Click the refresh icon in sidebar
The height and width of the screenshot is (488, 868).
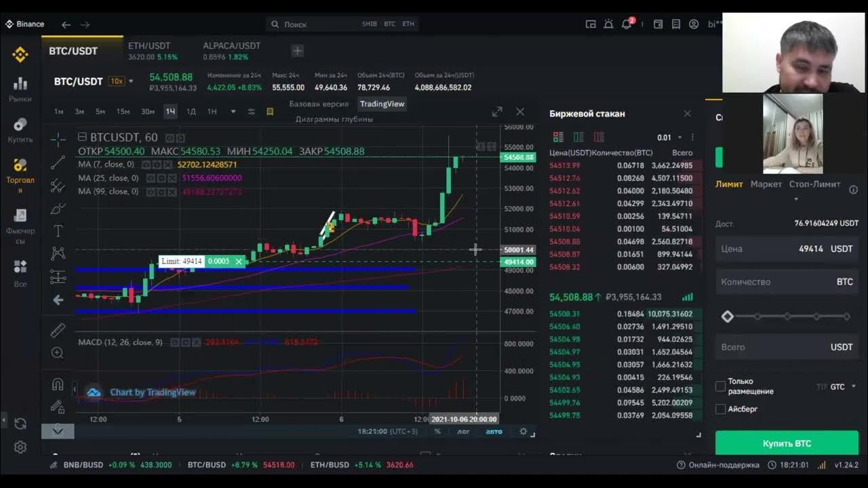[20, 424]
